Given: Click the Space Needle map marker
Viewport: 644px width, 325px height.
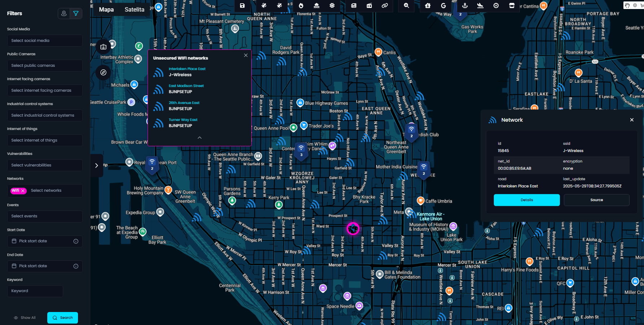Looking at the screenshot, I should 359,306.
